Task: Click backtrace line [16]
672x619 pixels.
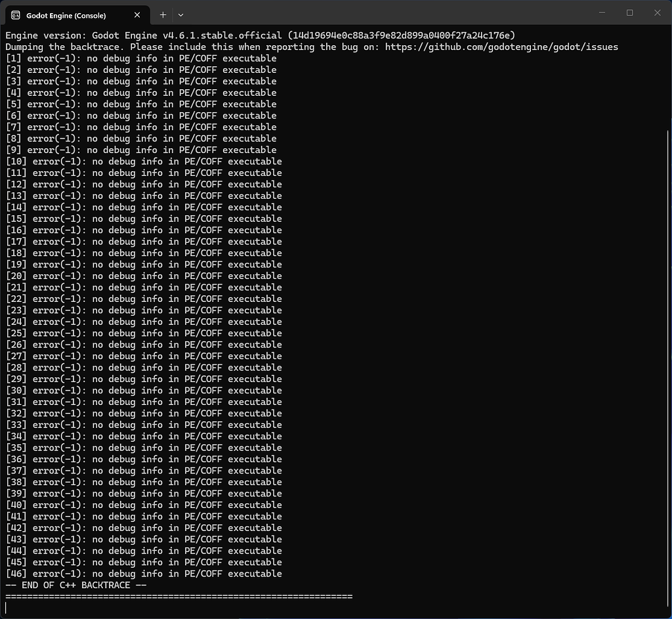Action: [144, 230]
